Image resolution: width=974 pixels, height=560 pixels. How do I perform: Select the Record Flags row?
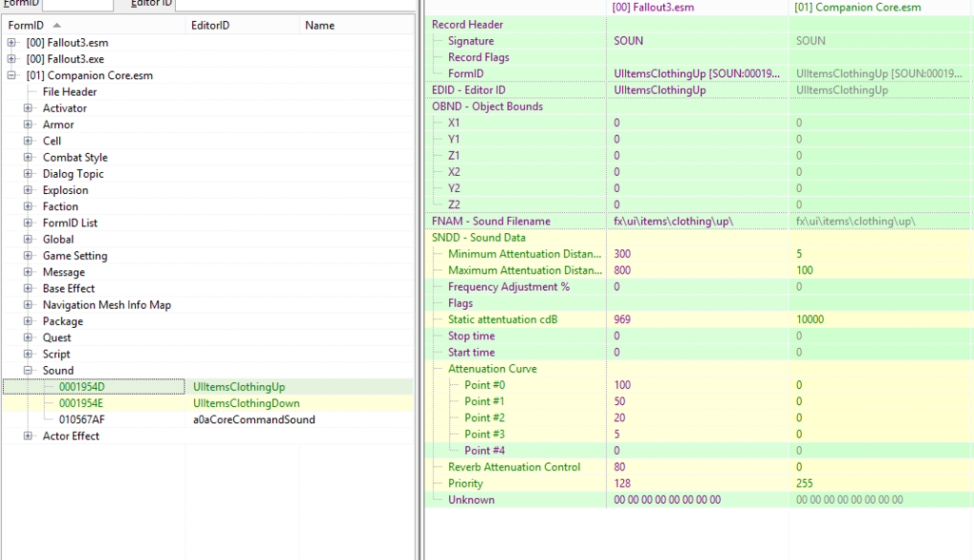coord(699,57)
